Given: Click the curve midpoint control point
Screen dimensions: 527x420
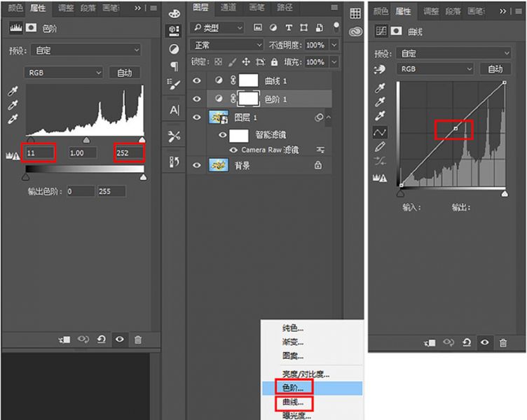Looking at the screenshot, I should [x=456, y=129].
